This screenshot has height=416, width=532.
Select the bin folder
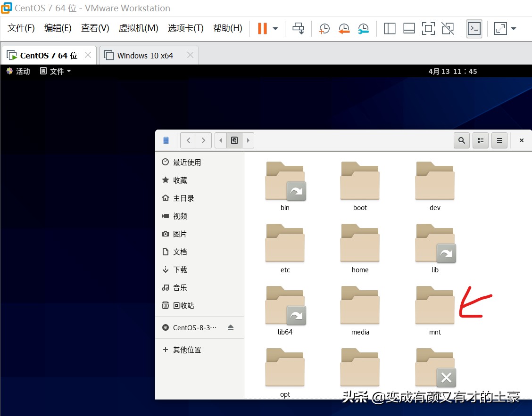pos(285,187)
